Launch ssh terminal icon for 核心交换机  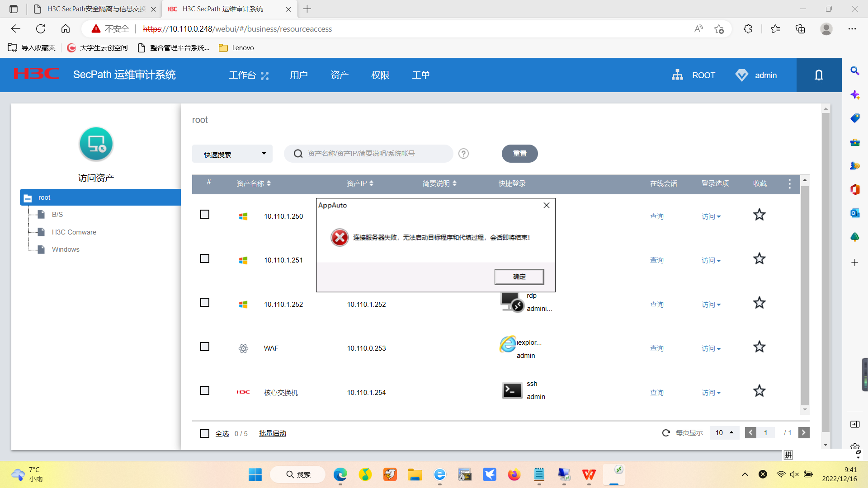(512, 390)
